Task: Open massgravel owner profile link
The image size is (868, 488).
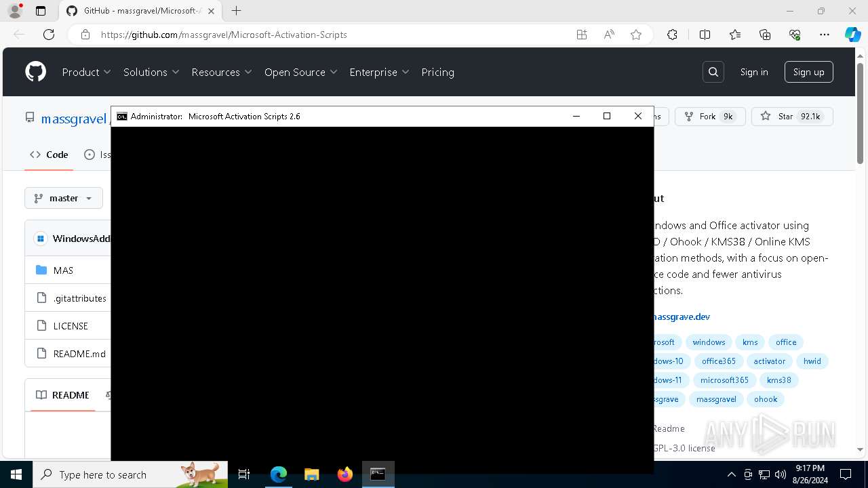Action: click(73, 119)
